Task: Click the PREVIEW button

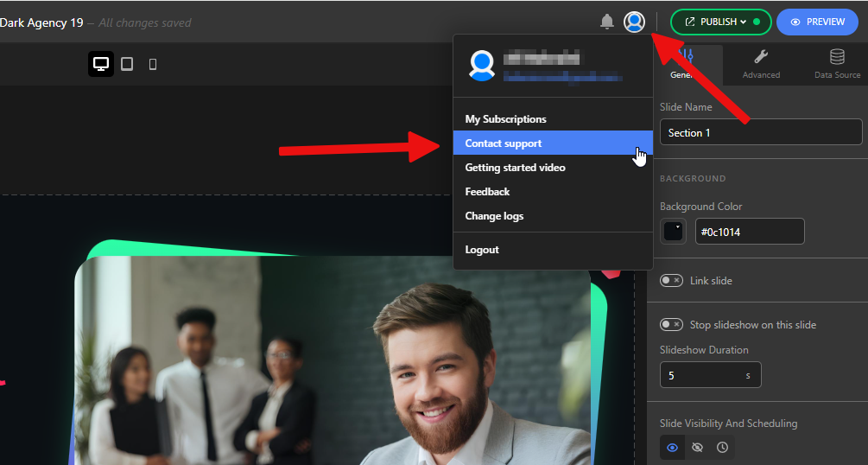Action: 817,22
